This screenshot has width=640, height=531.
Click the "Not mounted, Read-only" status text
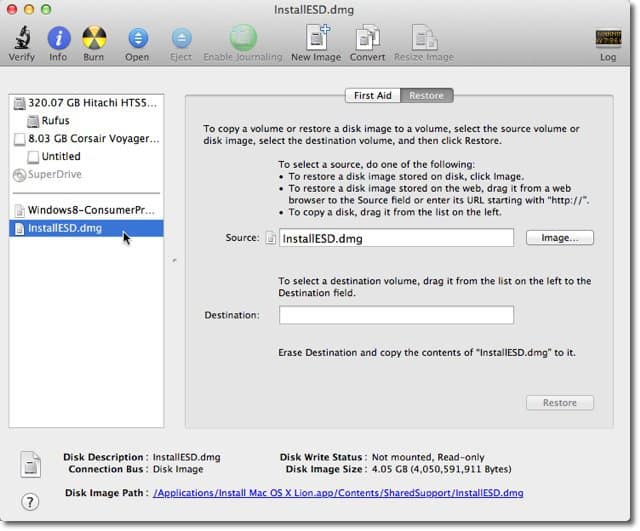[428, 457]
